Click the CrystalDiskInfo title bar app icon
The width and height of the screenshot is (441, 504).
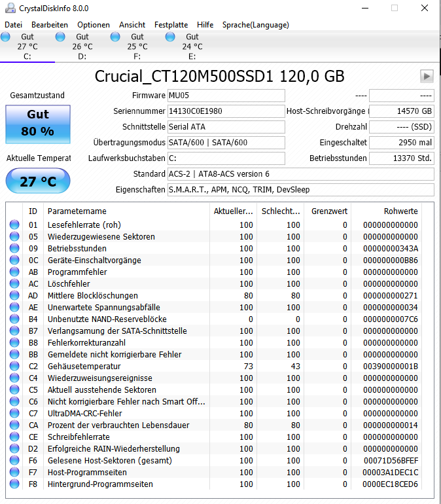[x=10, y=8]
